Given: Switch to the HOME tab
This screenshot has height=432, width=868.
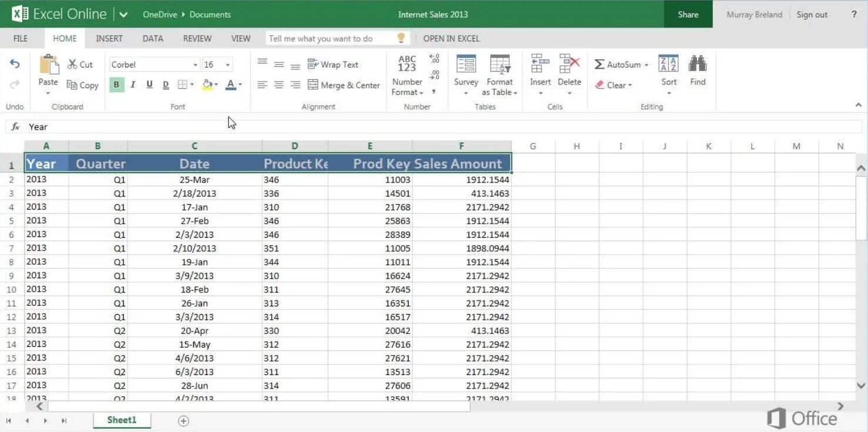Looking at the screenshot, I should 65,38.
